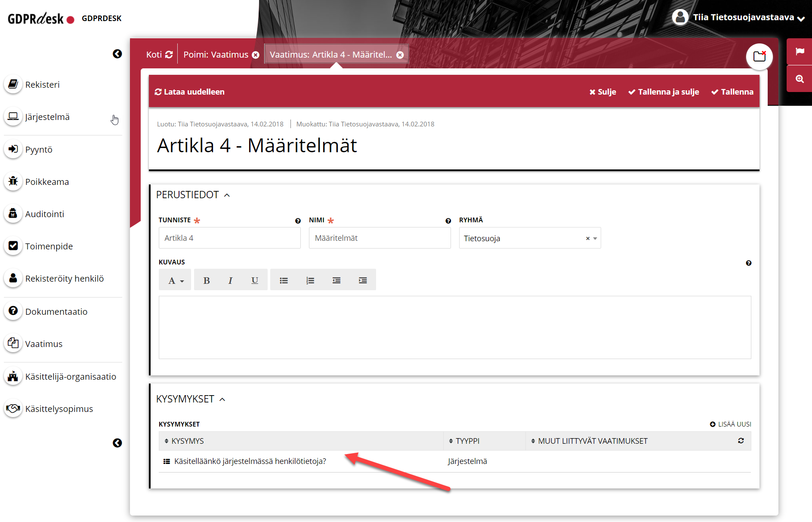Open Käsittelysopimus handshake icon

pos(13,408)
